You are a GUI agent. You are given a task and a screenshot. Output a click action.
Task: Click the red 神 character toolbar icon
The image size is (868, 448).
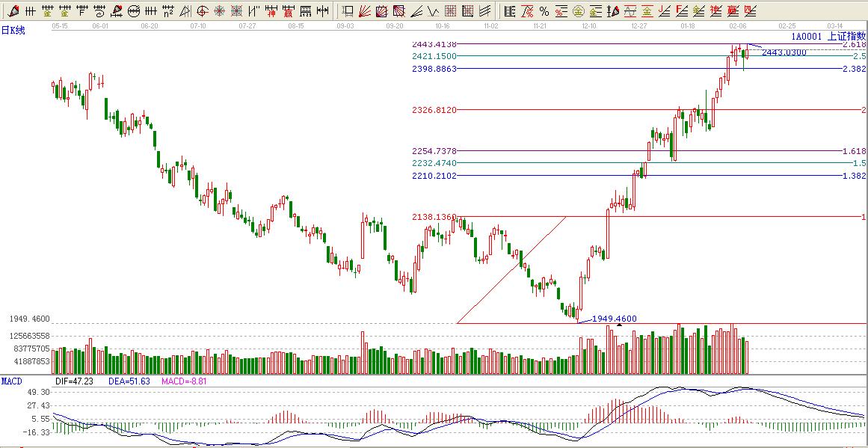point(272,11)
